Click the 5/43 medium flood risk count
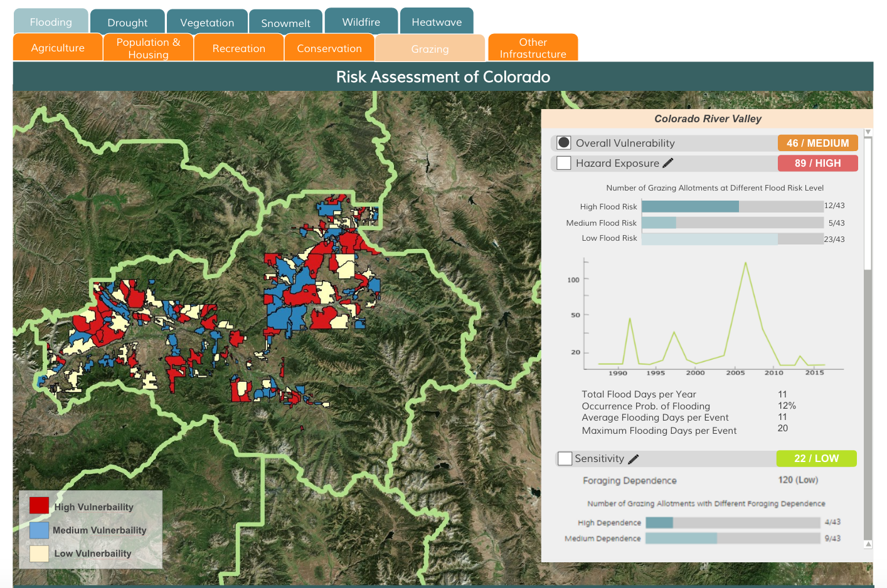This screenshot has height=588, width=887. (836, 223)
